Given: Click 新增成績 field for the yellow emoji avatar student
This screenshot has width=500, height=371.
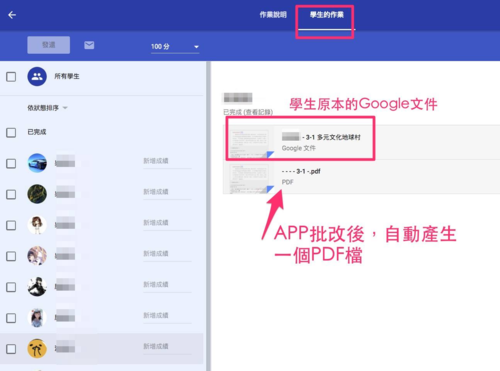Looking at the screenshot, I should coord(167,347).
